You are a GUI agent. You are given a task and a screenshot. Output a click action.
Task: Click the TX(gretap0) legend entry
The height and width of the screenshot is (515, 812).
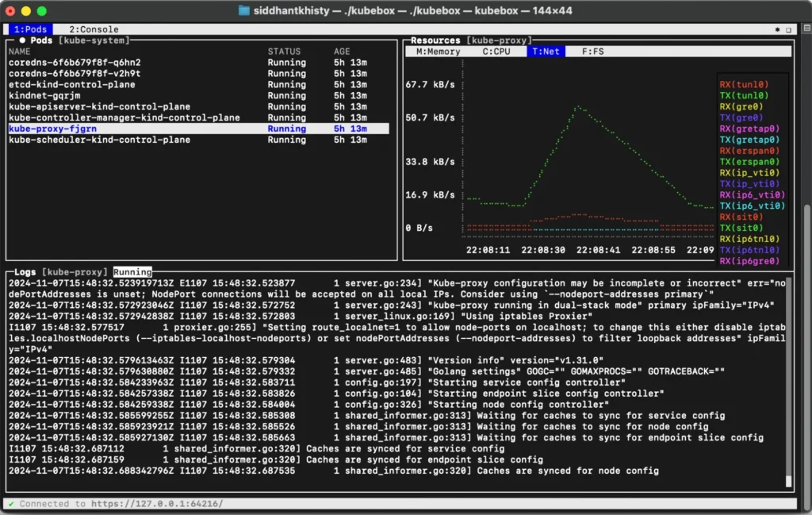coord(749,140)
